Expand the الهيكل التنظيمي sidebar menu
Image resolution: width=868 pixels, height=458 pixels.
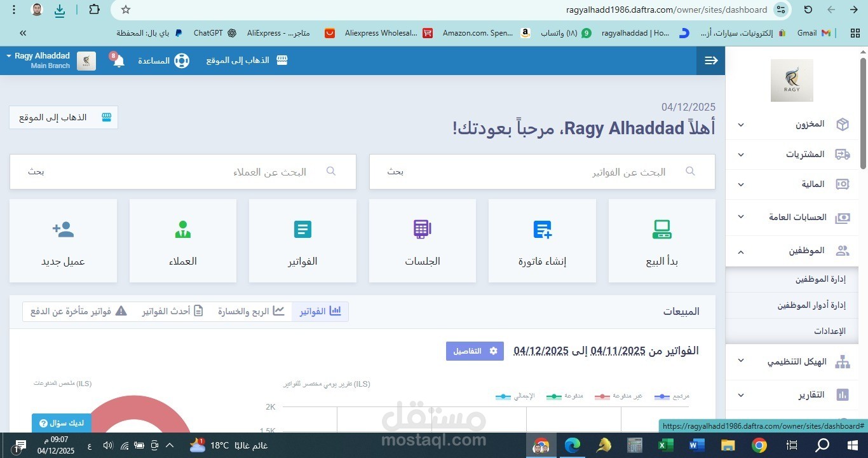[741, 361]
